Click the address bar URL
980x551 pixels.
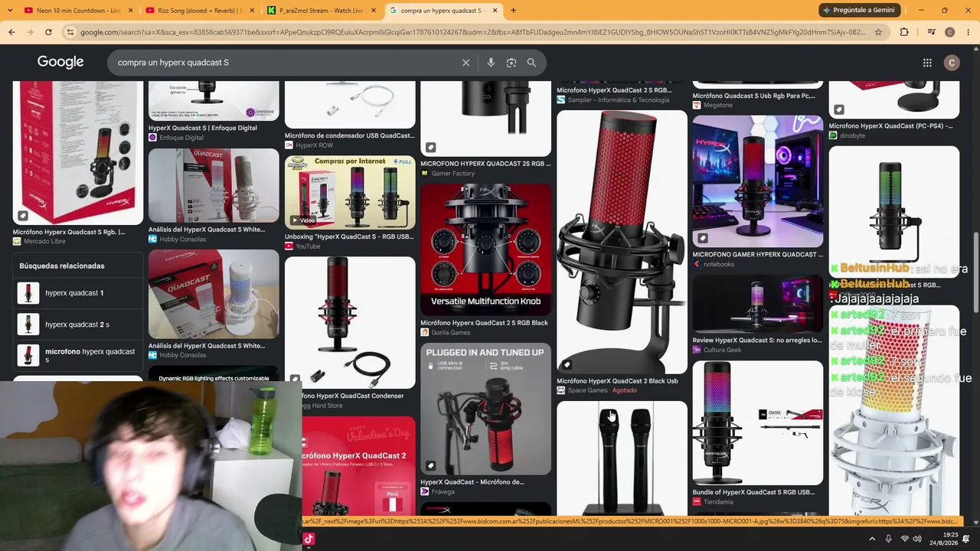473,32
